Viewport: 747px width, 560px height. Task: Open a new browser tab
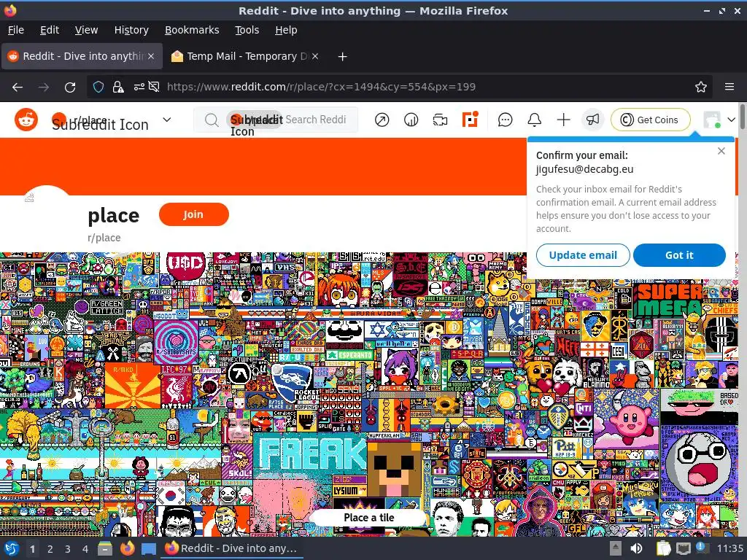tap(342, 57)
